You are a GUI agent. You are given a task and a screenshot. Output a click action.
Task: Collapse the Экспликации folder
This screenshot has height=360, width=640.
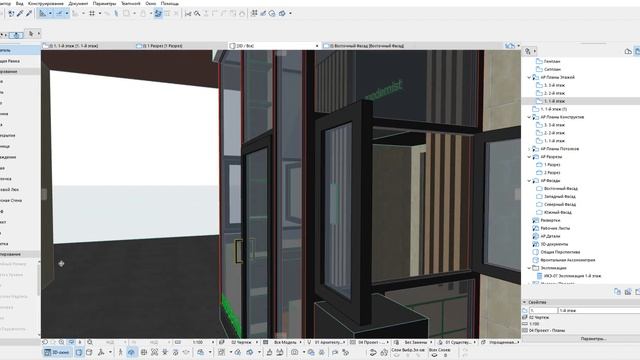point(529,268)
